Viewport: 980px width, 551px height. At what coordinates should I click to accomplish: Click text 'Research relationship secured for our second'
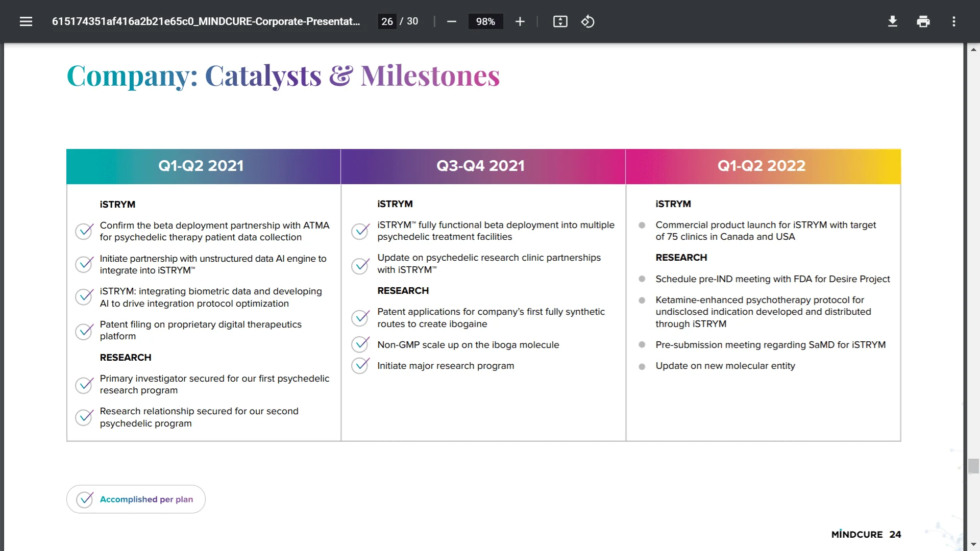coord(199,411)
